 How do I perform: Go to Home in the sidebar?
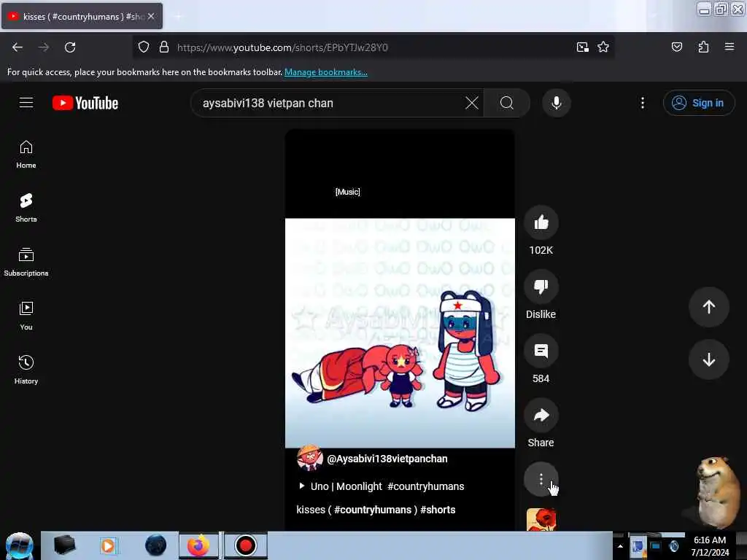point(26,155)
